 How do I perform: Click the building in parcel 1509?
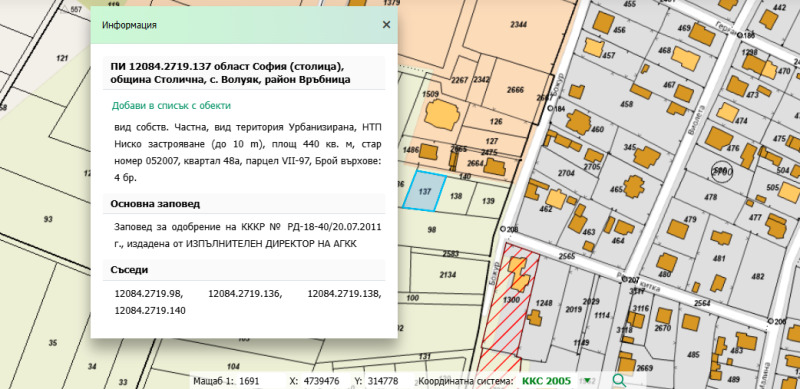point(441,114)
